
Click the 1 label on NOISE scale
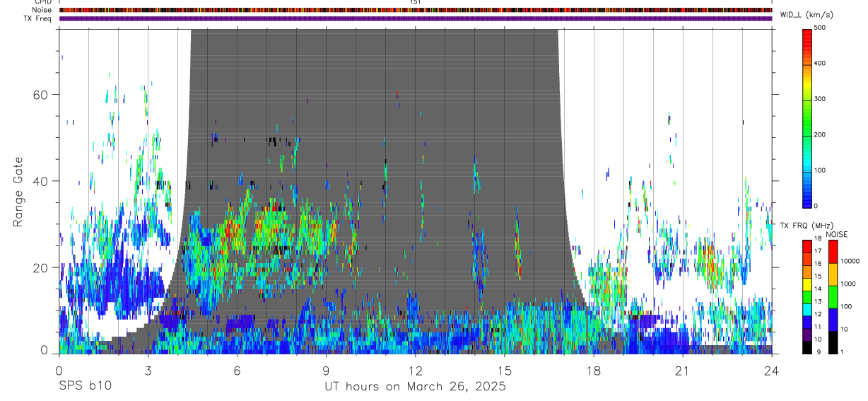[x=843, y=351]
